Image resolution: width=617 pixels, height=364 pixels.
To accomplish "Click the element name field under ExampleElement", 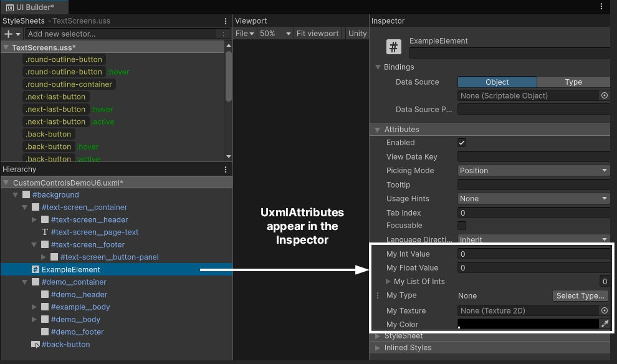I will (510, 53).
